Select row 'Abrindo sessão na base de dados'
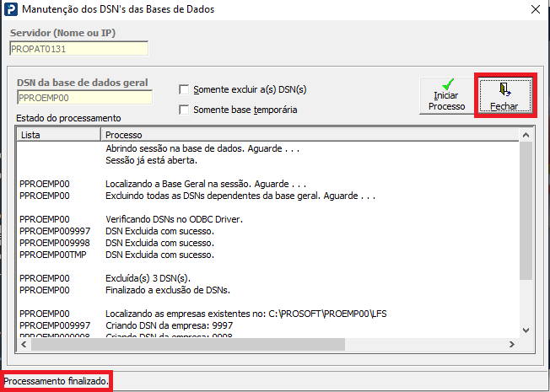Image resolution: width=550 pixels, height=392 pixels. (268, 148)
